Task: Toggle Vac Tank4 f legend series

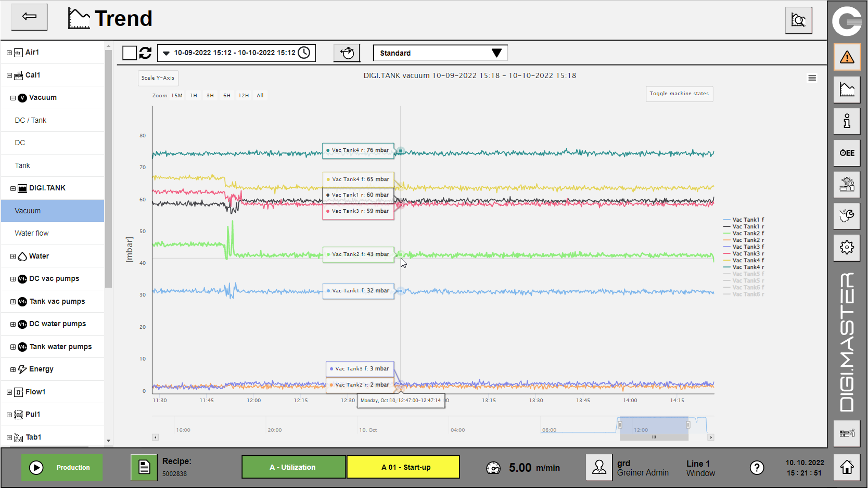Action: (x=744, y=261)
